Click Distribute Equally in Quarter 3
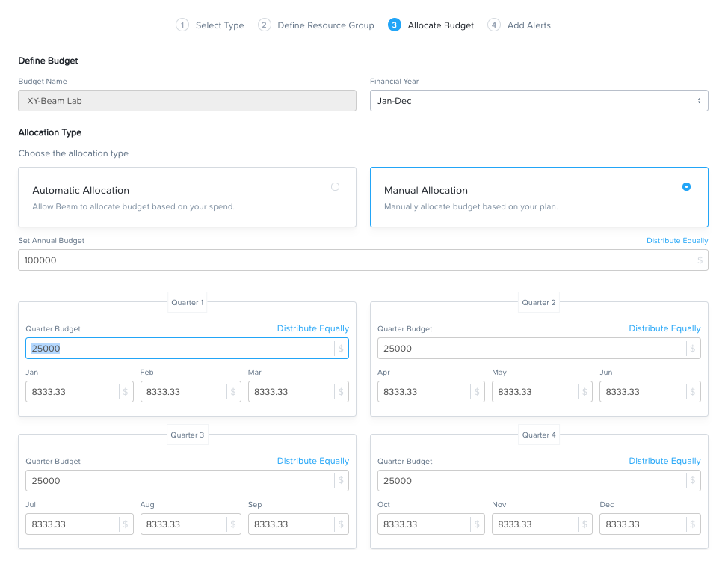Image resolution: width=728 pixels, height=567 pixels. [x=313, y=461]
